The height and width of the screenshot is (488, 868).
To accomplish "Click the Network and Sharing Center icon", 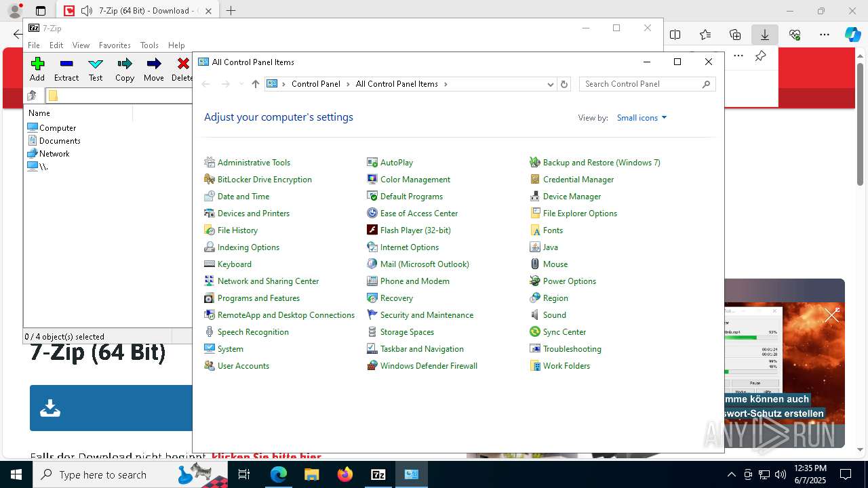I will click(x=210, y=281).
